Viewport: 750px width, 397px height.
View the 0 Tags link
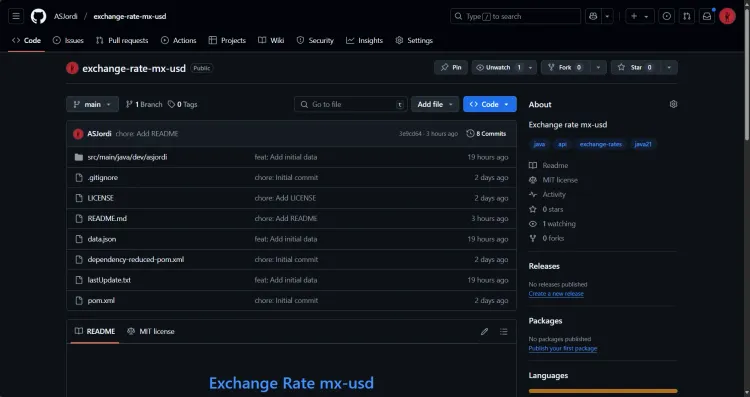click(x=182, y=104)
